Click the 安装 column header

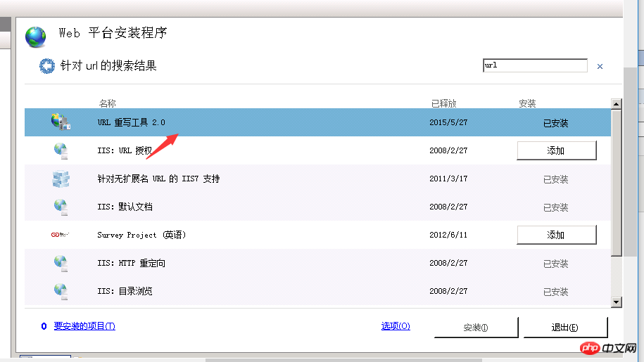(x=527, y=103)
